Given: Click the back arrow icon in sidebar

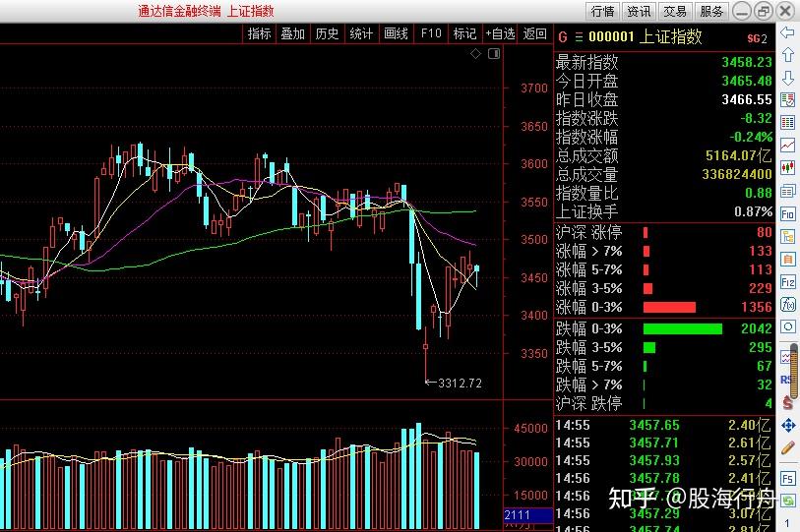Looking at the screenshot, I should (788, 33).
